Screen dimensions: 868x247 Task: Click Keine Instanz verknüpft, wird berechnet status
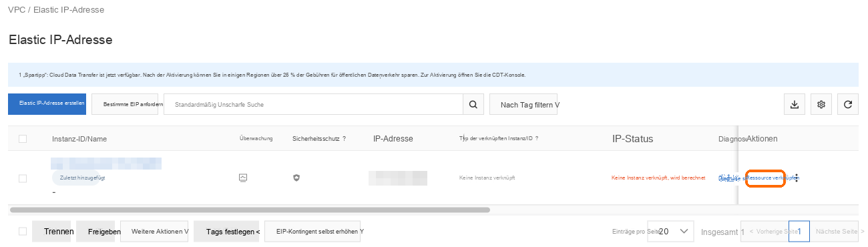[x=658, y=178]
